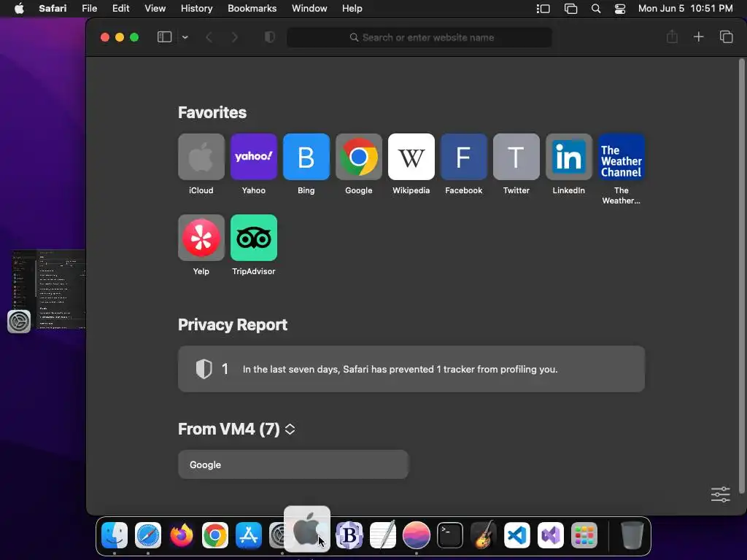
Task: Launch BBEdit from the Dock
Action: coord(349,535)
